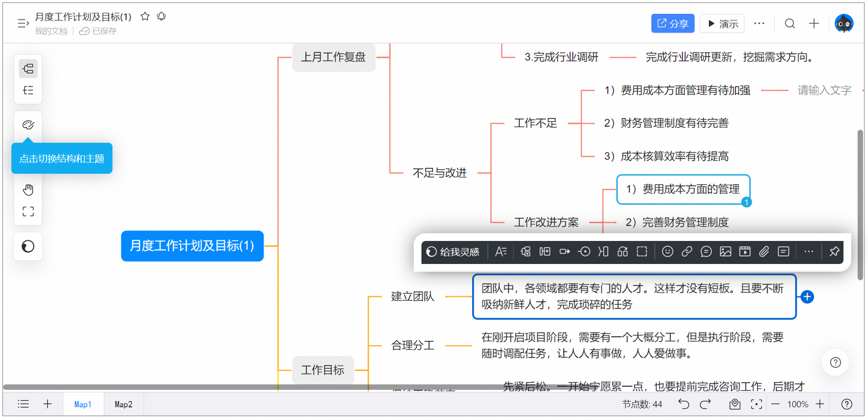868x420 pixels.
Task: Expand the blue plus on selected node
Action: (808, 297)
